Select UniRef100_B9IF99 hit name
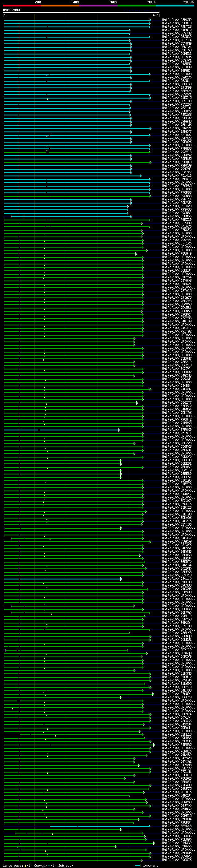The width and height of the screenshot is (197, 868). pyautogui.click(x=177, y=87)
